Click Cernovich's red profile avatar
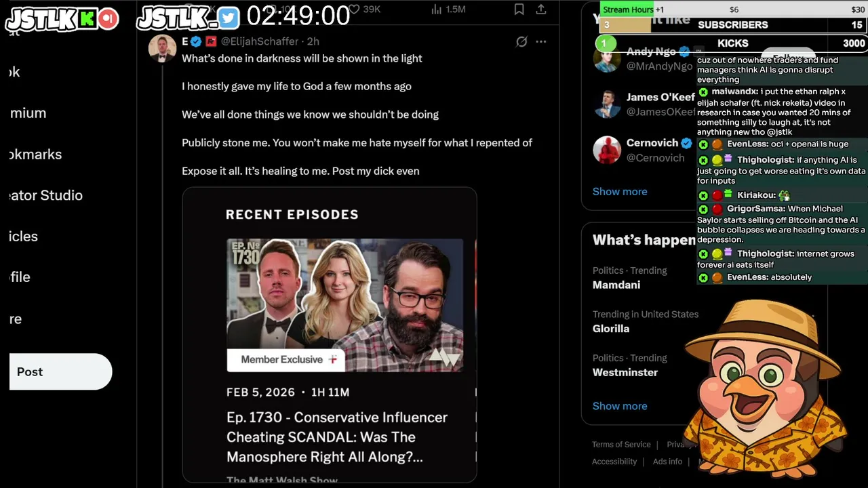This screenshot has width=868, height=488. pos(607,150)
